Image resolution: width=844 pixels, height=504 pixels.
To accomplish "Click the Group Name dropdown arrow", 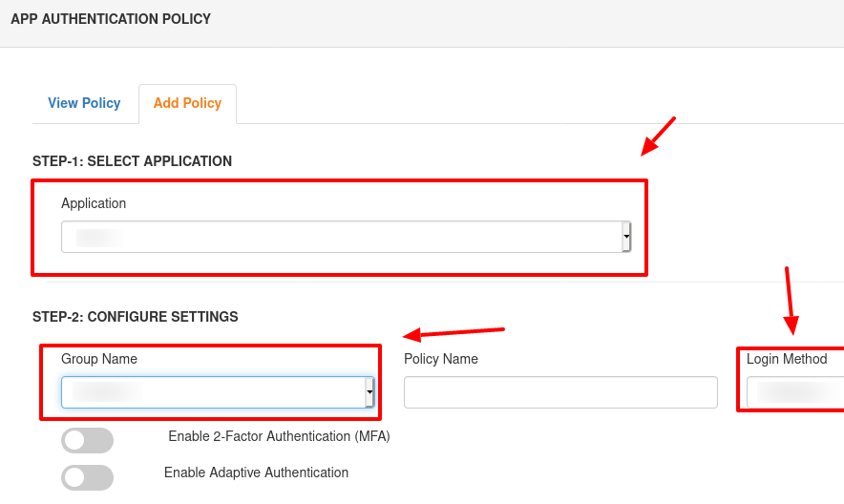I will click(x=369, y=392).
